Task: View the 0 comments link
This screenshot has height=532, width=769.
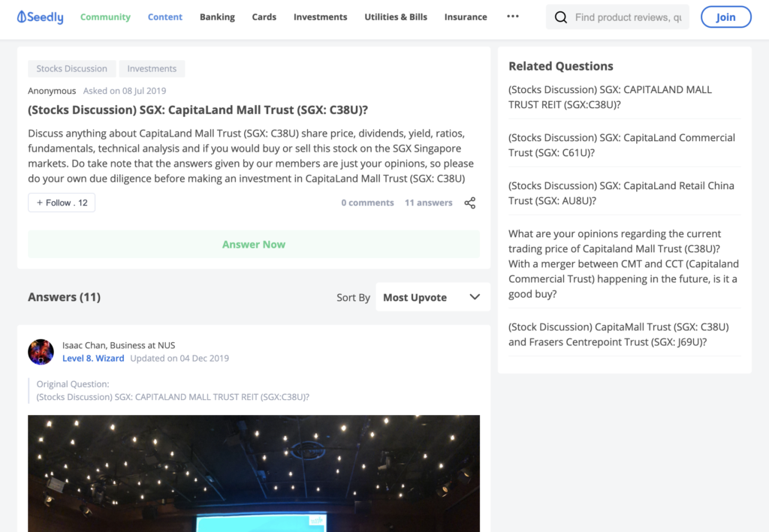Action: click(x=367, y=203)
